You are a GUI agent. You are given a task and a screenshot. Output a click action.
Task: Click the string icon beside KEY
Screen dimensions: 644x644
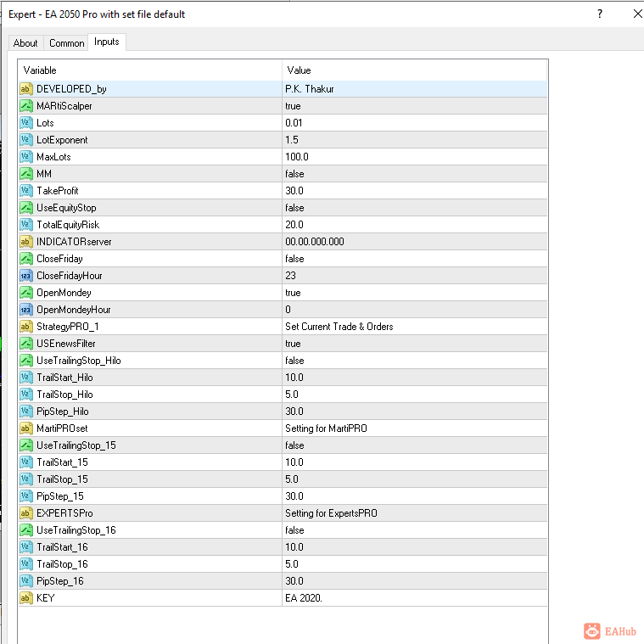[25, 598]
